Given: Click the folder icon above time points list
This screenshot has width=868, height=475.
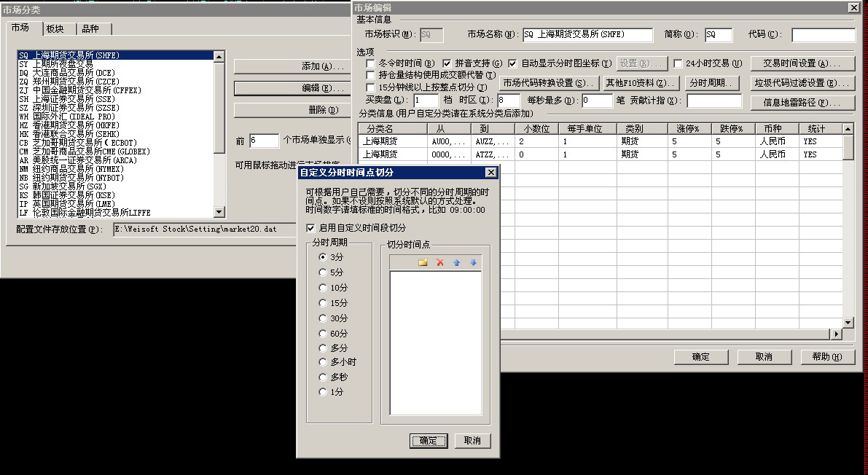Looking at the screenshot, I should pyautogui.click(x=423, y=262).
